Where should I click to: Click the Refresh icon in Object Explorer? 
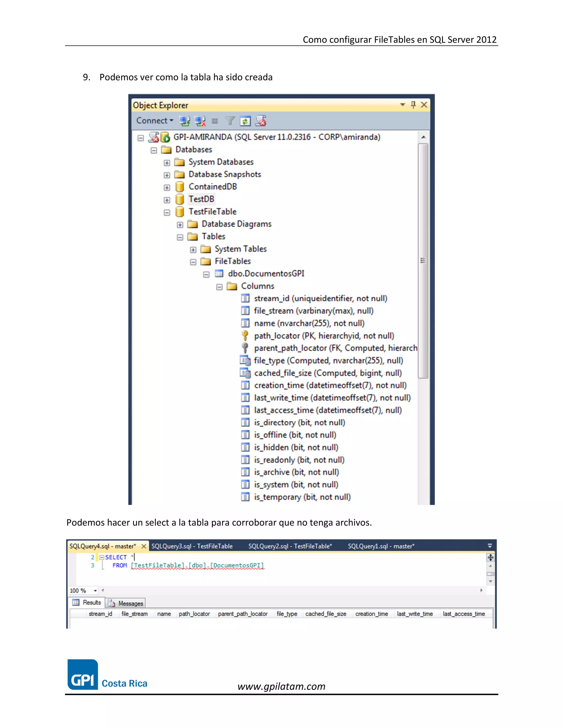(245, 121)
